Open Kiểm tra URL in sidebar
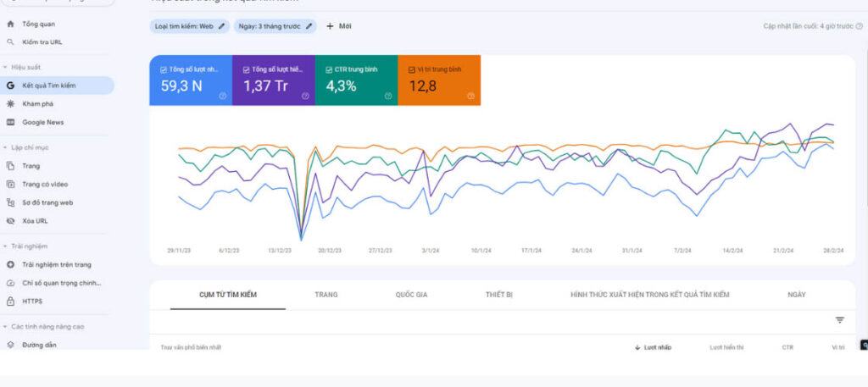 [42, 42]
